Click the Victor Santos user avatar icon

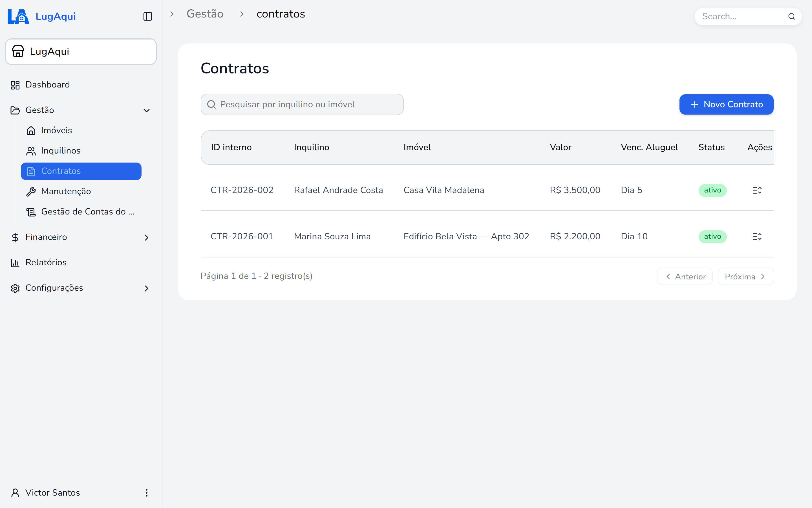(15, 492)
